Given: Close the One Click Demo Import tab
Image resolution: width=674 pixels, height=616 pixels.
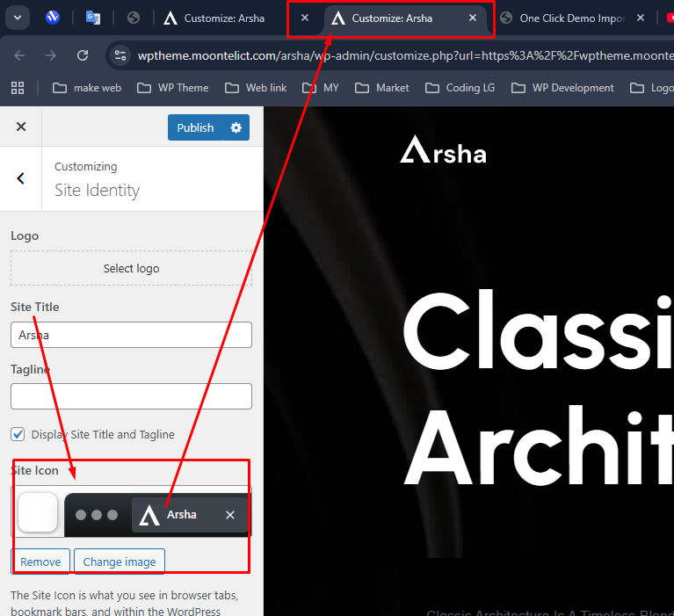Looking at the screenshot, I should click(x=641, y=18).
